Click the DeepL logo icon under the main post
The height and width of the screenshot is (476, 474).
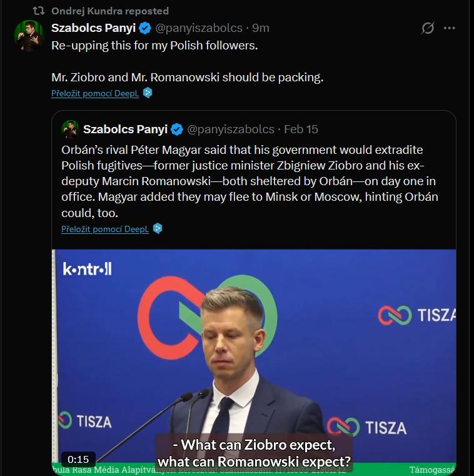[x=148, y=93]
